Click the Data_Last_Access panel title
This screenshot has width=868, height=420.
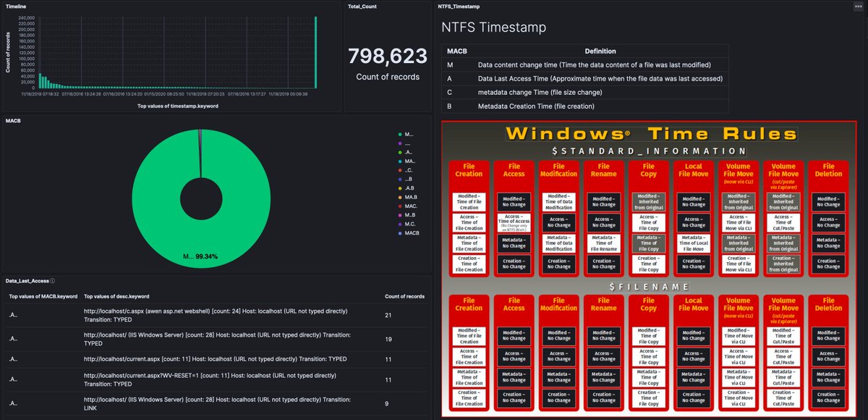click(27, 281)
